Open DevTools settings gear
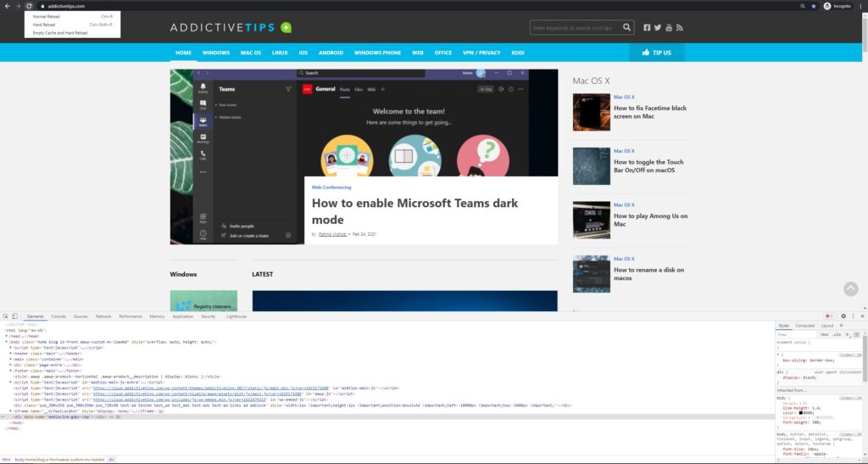Screen dimensions: 868x464 click(843, 316)
